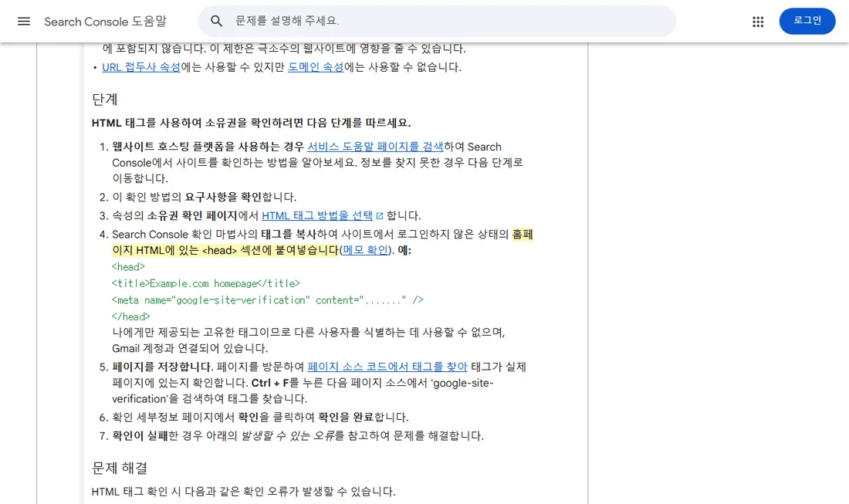Click the line Gmail 계정과 연결되어 있습니다
849x504 pixels.
point(190,348)
